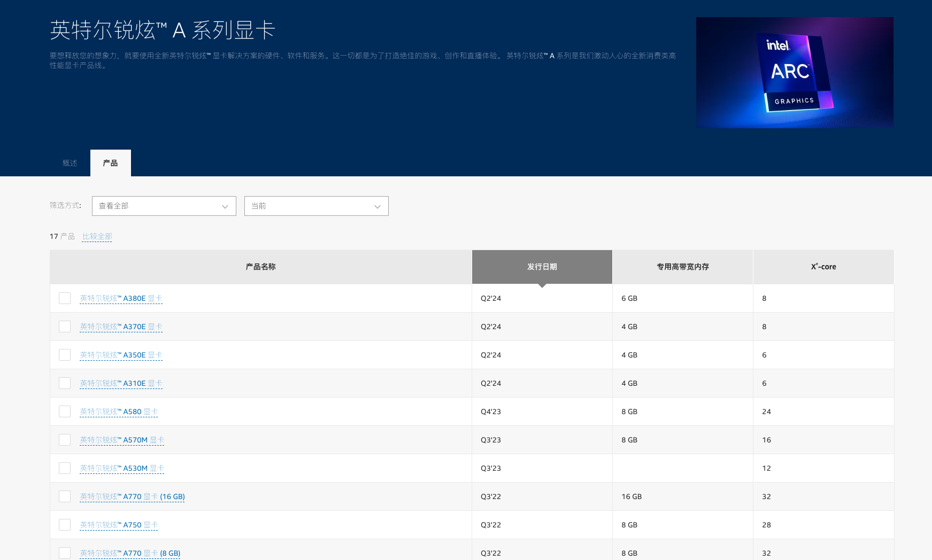932x560 pixels.
Task: Select the A580 comparison checkbox
Action: pyautogui.click(x=65, y=411)
